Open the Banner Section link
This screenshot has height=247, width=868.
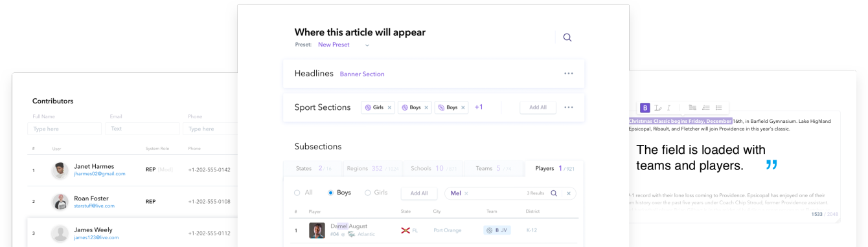click(x=362, y=74)
